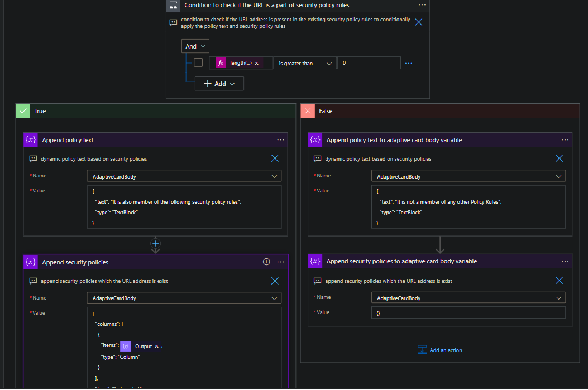588x390 pixels.
Task: Click the Condition title about security policy rules
Action: (266, 5)
